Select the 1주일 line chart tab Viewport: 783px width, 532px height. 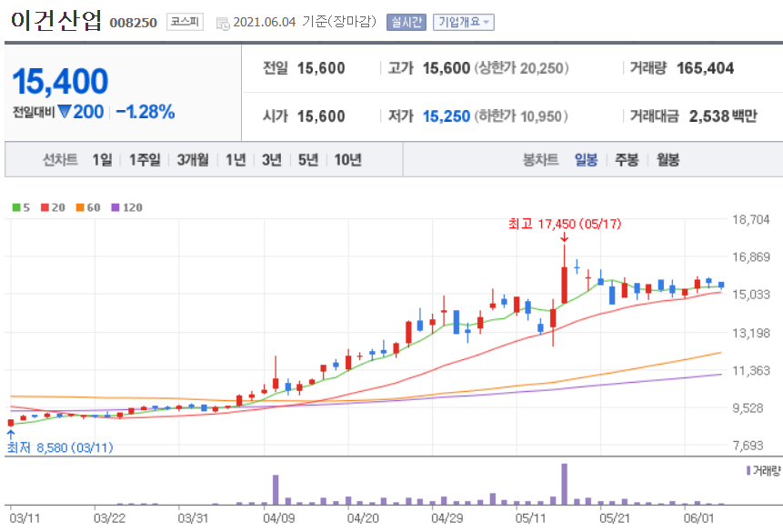(x=145, y=160)
